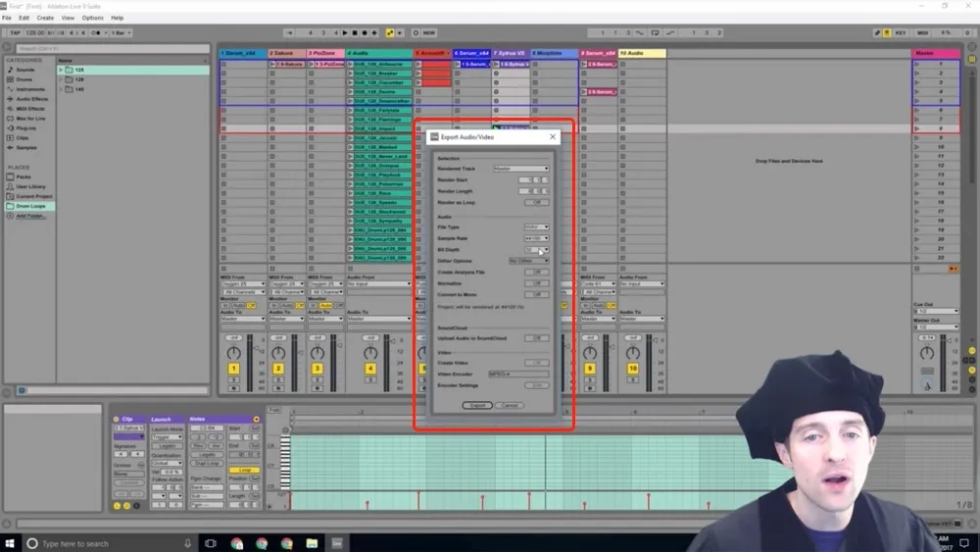Open the Dither Options dropdown

coord(529,261)
